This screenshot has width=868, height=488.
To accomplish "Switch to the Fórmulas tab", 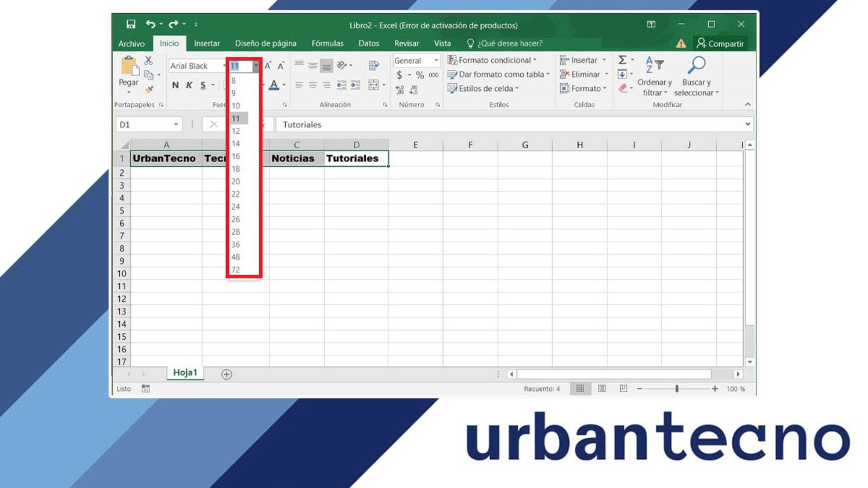I will click(x=327, y=43).
